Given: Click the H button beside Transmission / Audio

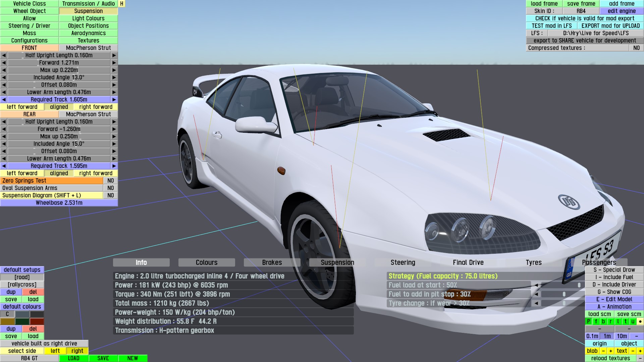Looking at the screenshot, I should tap(122, 4).
